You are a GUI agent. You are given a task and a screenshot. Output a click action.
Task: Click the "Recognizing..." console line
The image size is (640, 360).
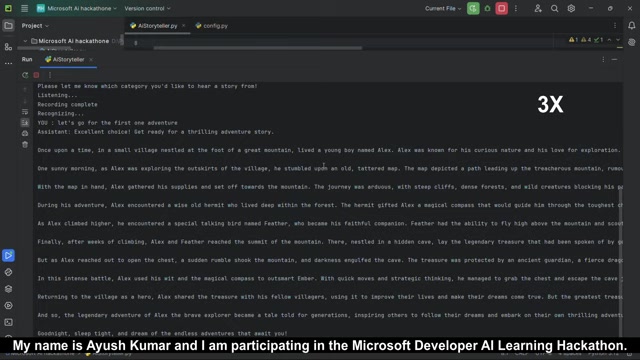pyautogui.click(x=60, y=113)
